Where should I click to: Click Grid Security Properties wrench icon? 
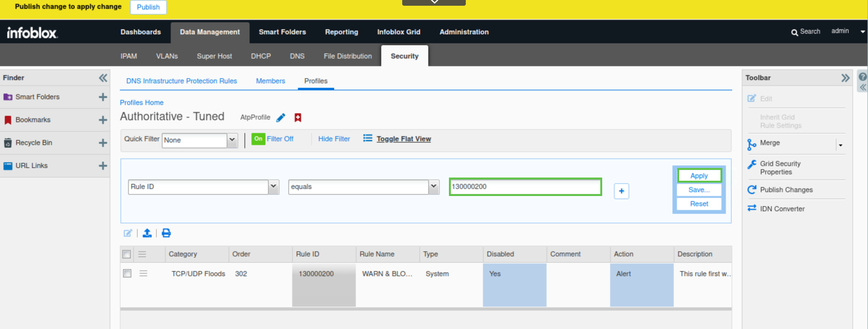pyautogui.click(x=751, y=164)
